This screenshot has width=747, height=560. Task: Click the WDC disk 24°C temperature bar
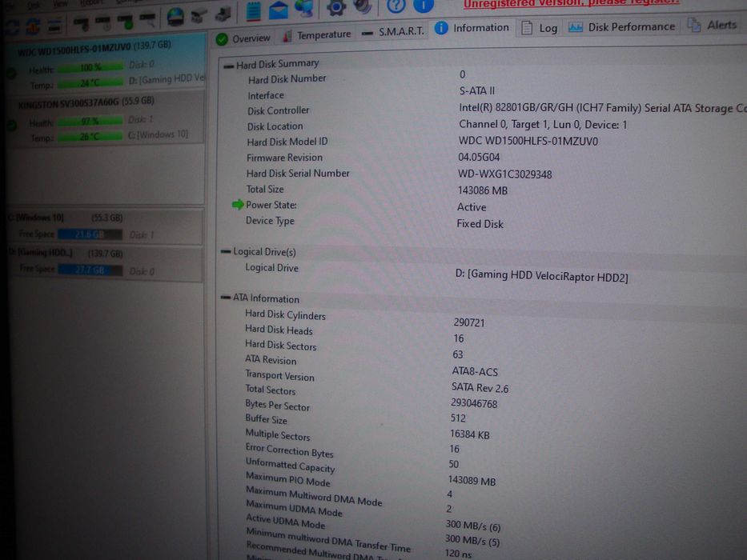point(90,83)
